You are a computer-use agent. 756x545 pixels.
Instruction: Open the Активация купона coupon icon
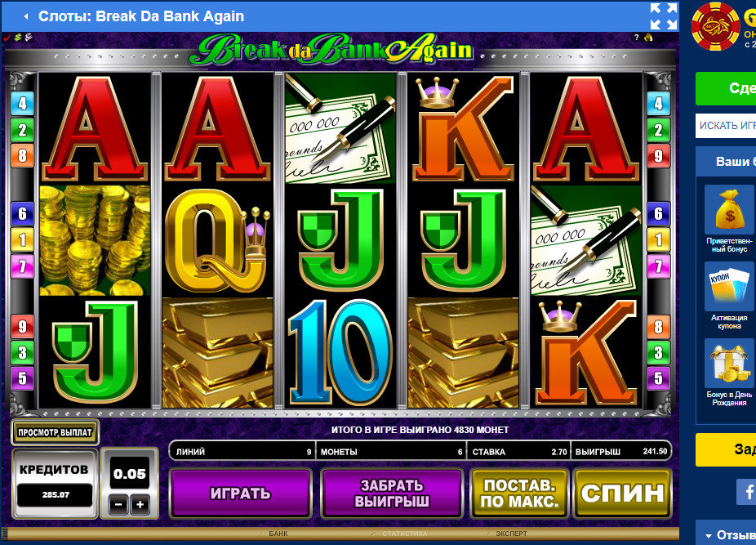[x=729, y=286]
